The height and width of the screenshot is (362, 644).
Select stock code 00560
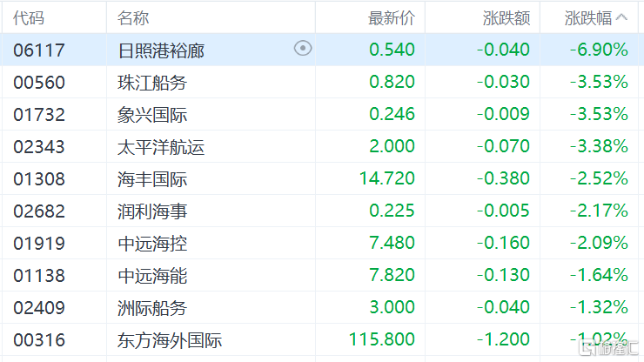click(x=39, y=82)
